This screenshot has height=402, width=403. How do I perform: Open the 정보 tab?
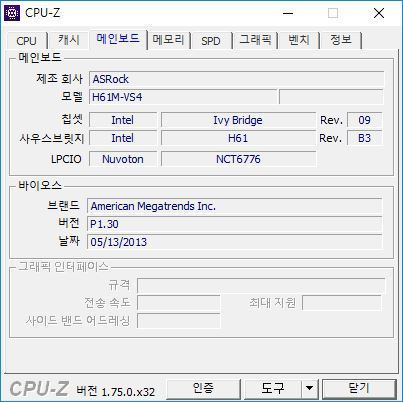coord(341,40)
